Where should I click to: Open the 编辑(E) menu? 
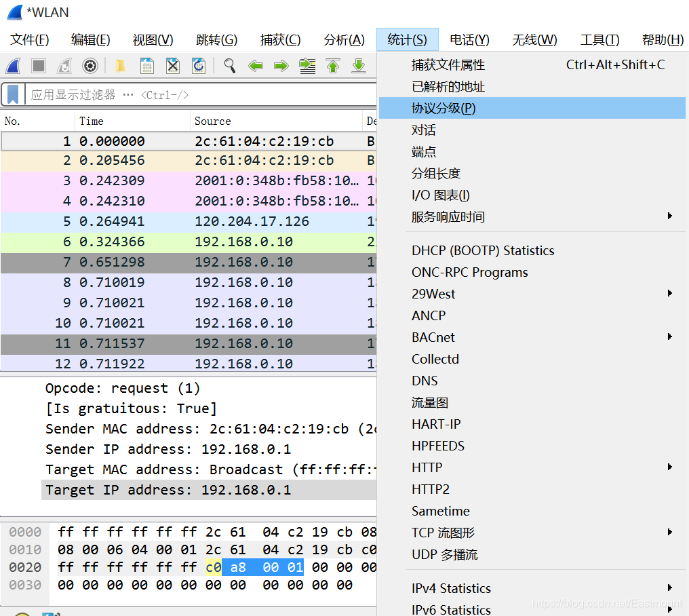tap(90, 40)
